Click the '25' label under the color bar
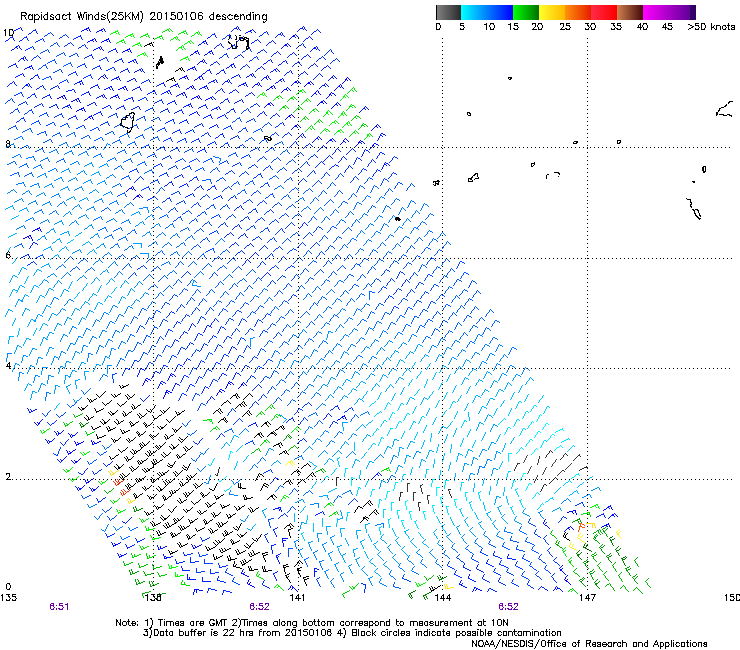 coord(565,27)
